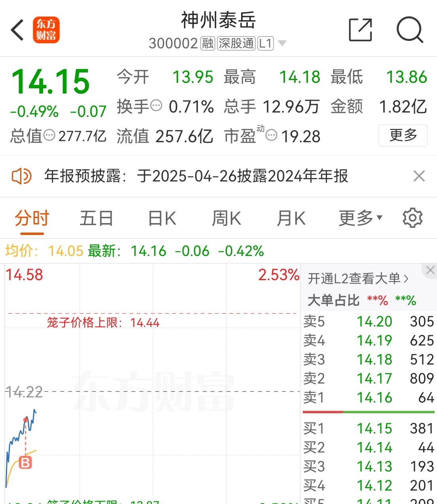Viewport: 437px width, 504px height.
Task: Select the 卖3 14.18 order row
Action: click(x=369, y=359)
